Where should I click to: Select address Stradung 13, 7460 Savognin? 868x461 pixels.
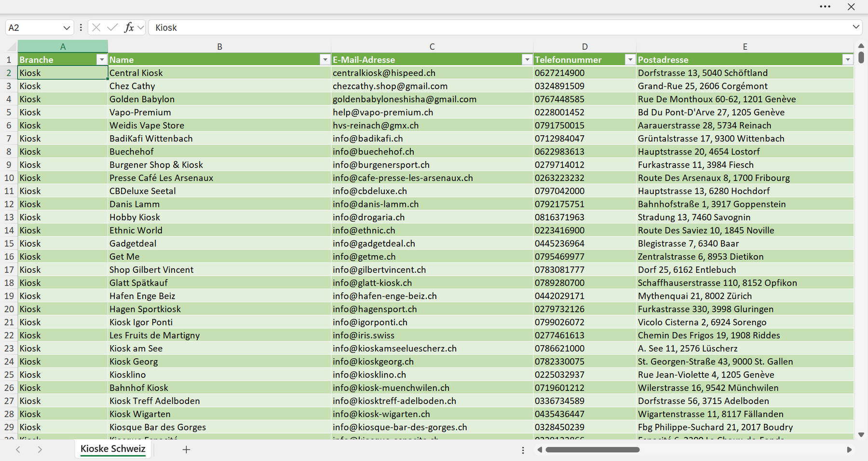pos(745,217)
